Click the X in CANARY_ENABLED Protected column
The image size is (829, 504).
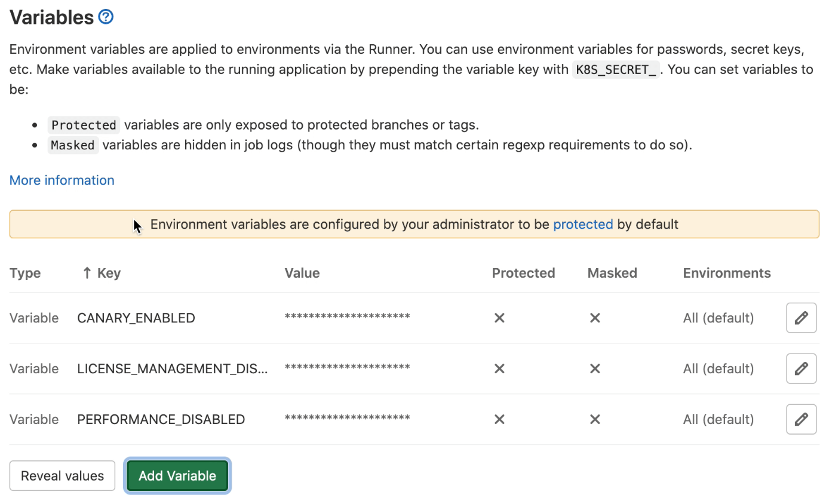pos(499,318)
